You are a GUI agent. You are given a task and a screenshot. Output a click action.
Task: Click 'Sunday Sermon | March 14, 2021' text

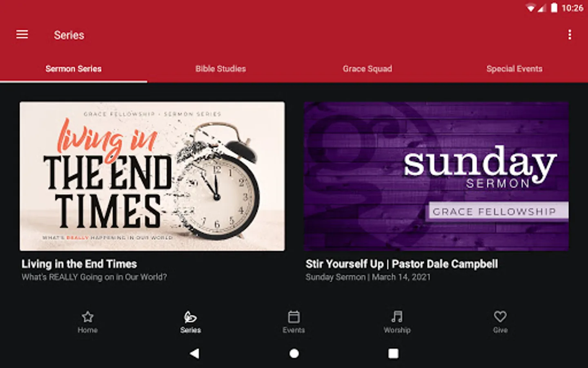pyautogui.click(x=368, y=277)
